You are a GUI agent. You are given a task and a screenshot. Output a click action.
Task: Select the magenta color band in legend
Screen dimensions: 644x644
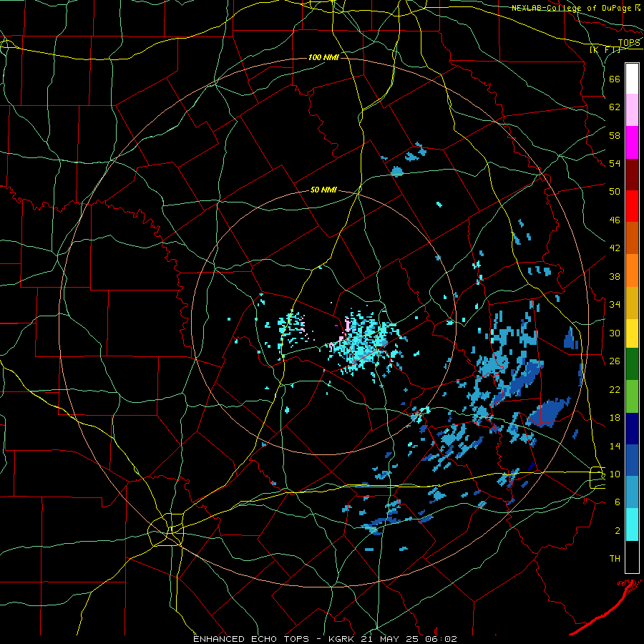tap(632, 142)
